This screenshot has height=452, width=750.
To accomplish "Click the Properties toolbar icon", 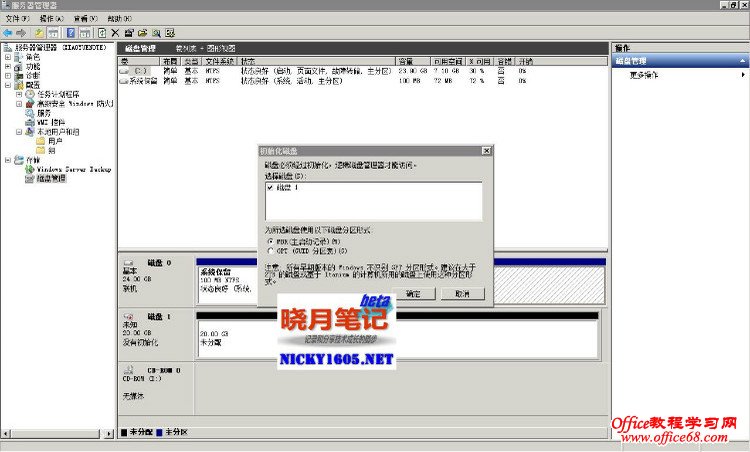I will [x=129, y=33].
